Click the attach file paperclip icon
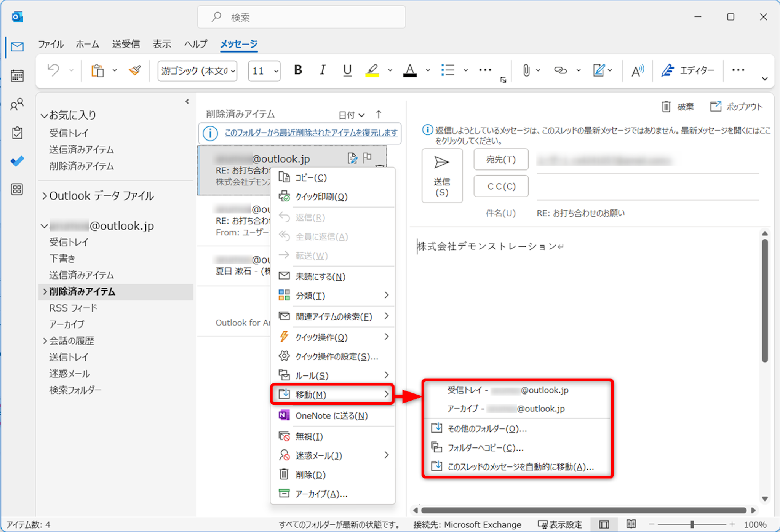The height and width of the screenshot is (532, 780). pyautogui.click(x=526, y=70)
